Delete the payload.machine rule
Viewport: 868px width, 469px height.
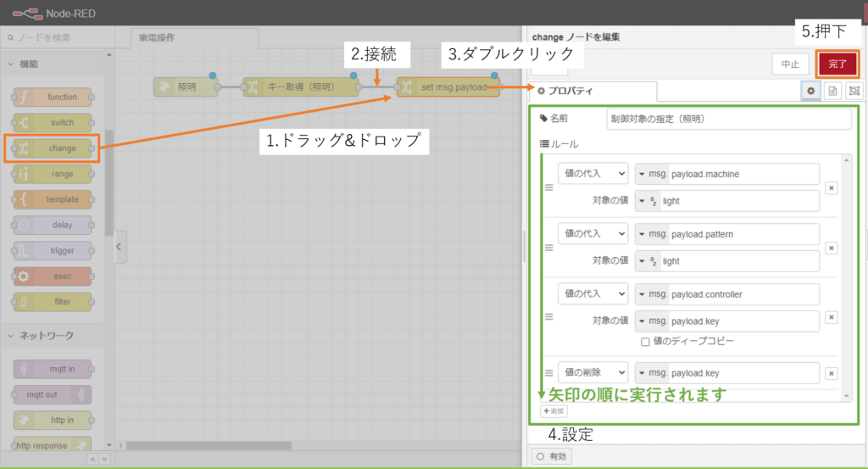(831, 187)
